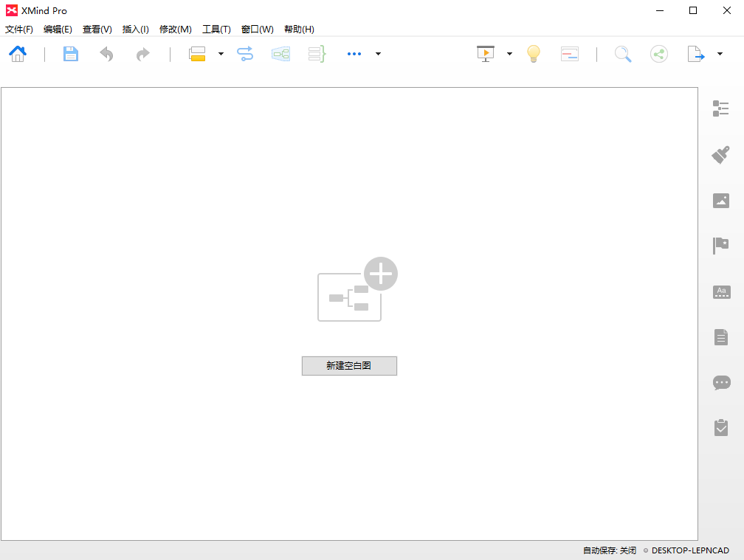Export the map with the export icon
This screenshot has width=744, height=560.
point(695,54)
